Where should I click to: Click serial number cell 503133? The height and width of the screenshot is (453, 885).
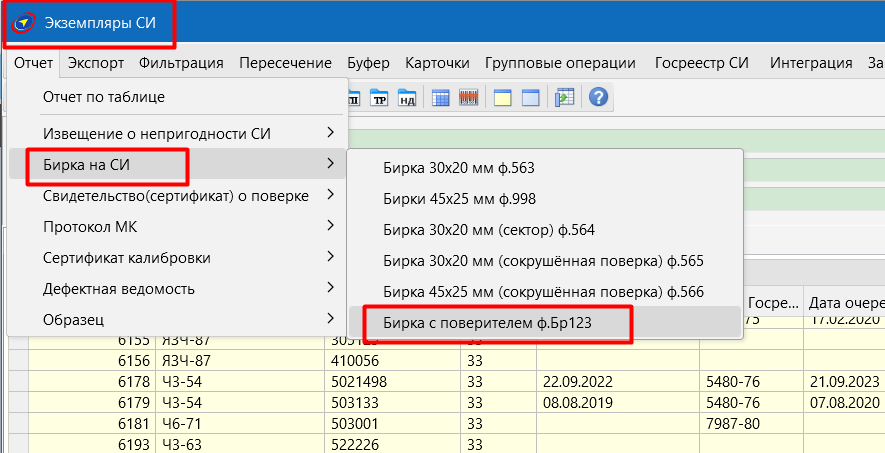pyautogui.click(x=393, y=403)
